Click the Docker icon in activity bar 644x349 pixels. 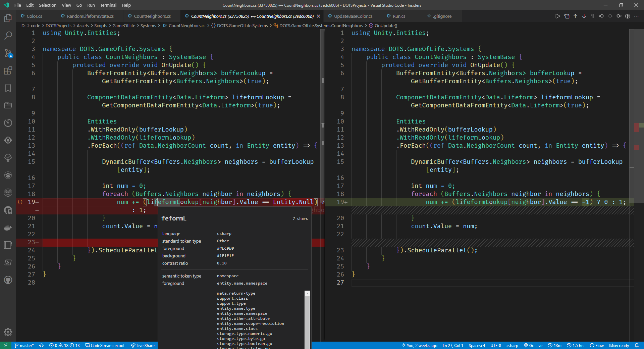tap(8, 228)
